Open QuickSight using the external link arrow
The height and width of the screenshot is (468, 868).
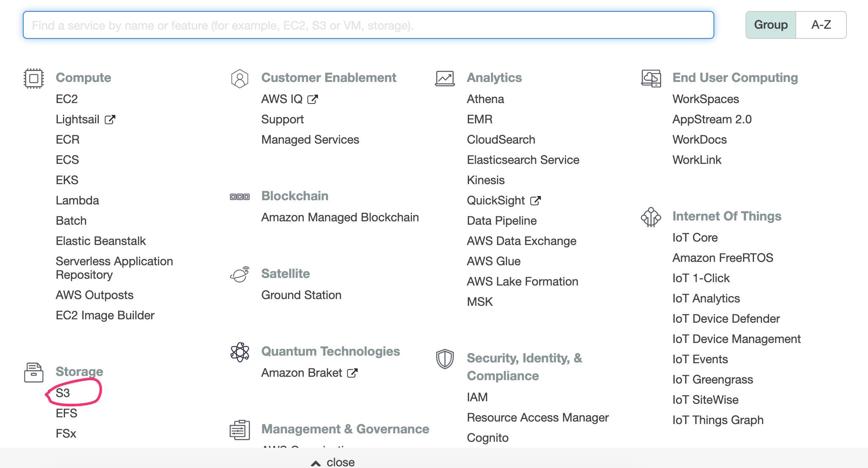(535, 200)
